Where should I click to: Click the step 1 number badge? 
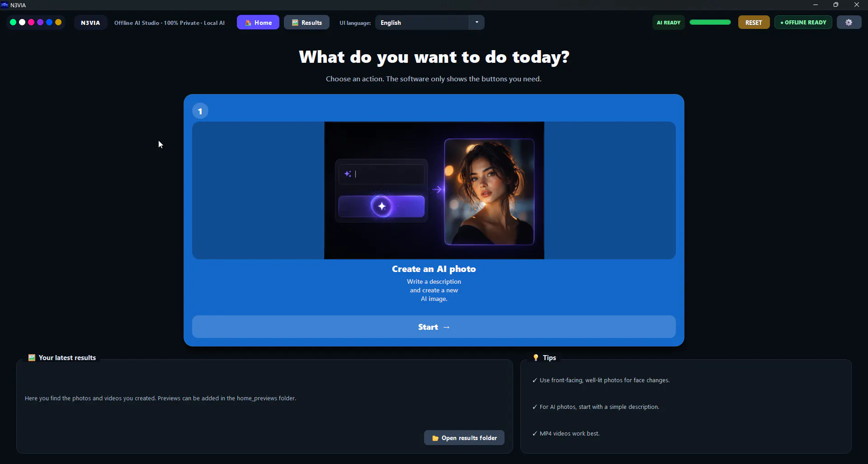[x=200, y=111]
